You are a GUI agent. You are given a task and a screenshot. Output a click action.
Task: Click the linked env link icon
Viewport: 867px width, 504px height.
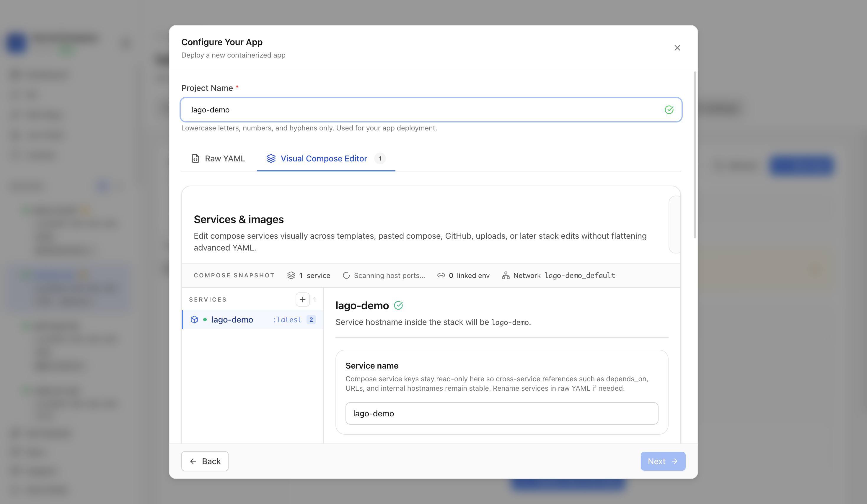click(x=441, y=275)
